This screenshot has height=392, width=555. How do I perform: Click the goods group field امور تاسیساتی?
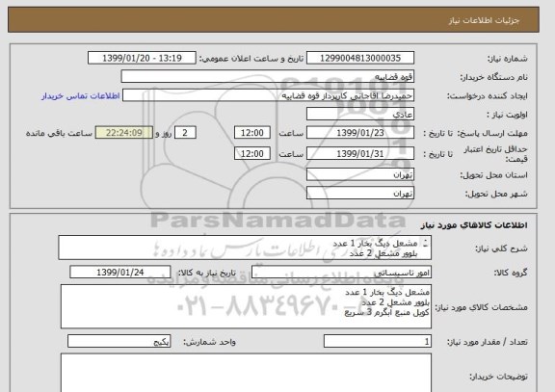[x=341, y=273]
